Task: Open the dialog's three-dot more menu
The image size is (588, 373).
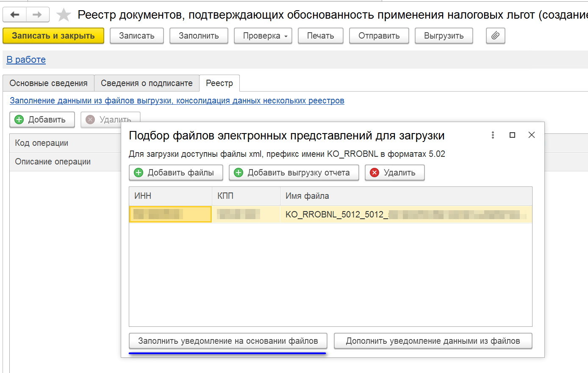Action: point(493,135)
